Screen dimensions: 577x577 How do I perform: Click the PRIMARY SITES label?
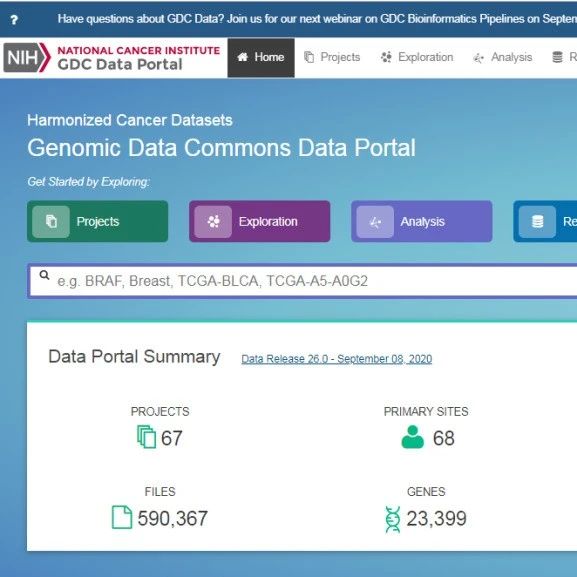coord(426,411)
